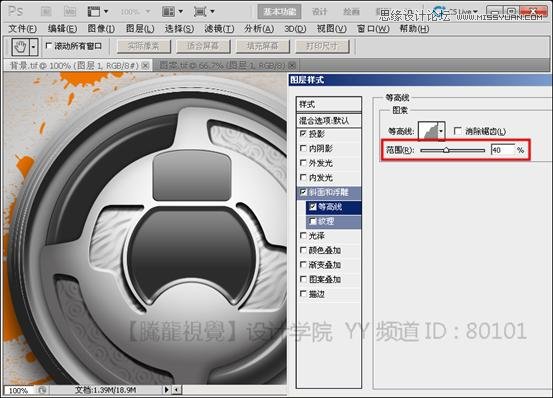This screenshot has width=553, height=398.
Task: Open the 编辑(E) menu
Action: coord(62,29)
